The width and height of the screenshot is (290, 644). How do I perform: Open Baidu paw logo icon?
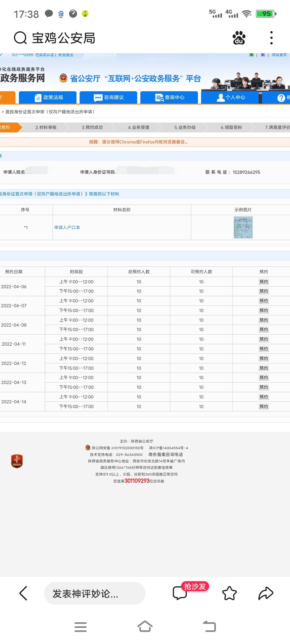point(239,38)
